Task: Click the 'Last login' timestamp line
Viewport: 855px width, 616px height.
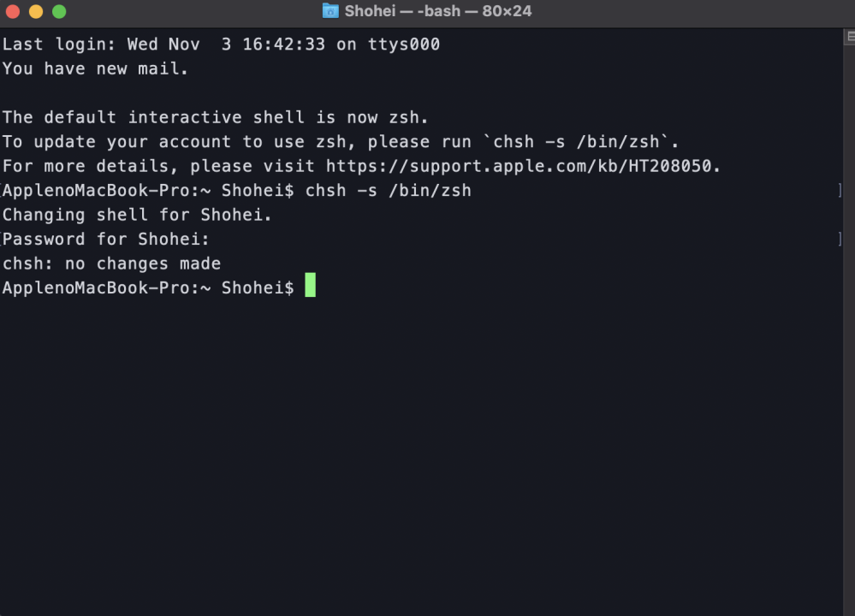Action: (219, 44)
